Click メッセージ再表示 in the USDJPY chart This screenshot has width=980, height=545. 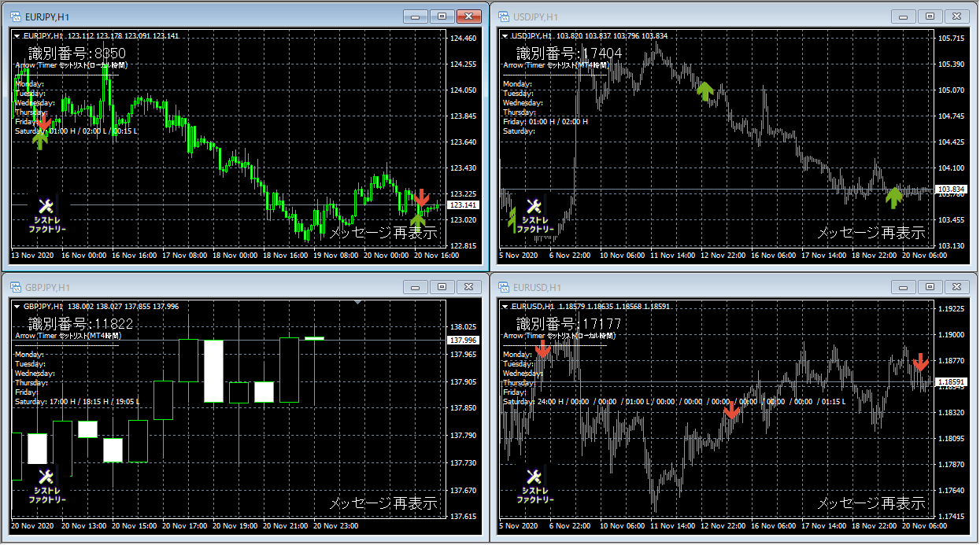tap(871, 233)
